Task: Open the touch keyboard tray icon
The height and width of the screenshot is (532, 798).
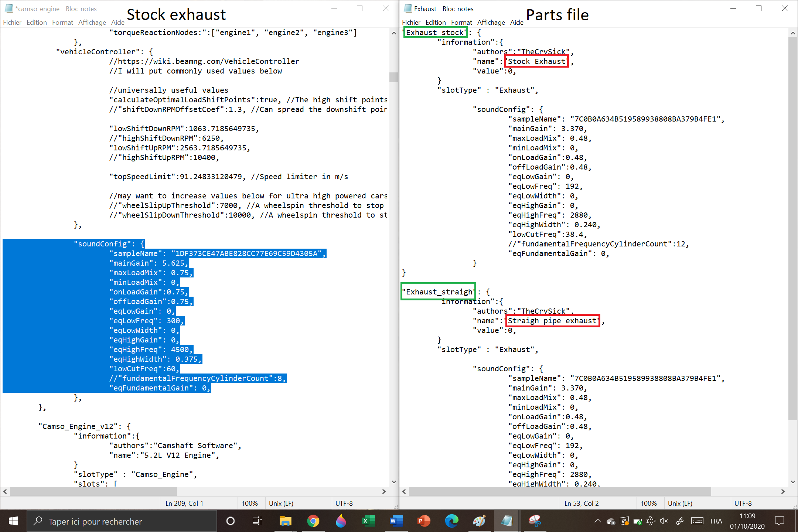Action: pos(697,521)
